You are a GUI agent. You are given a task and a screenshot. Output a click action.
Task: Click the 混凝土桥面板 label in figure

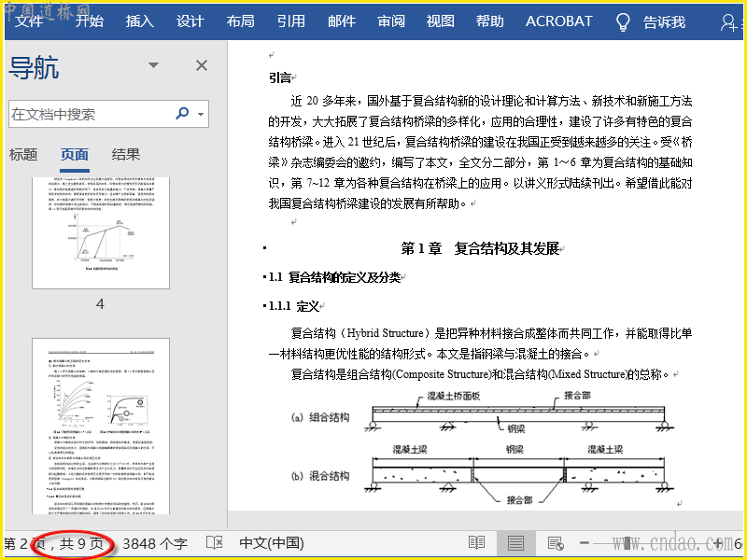[454, 396]
